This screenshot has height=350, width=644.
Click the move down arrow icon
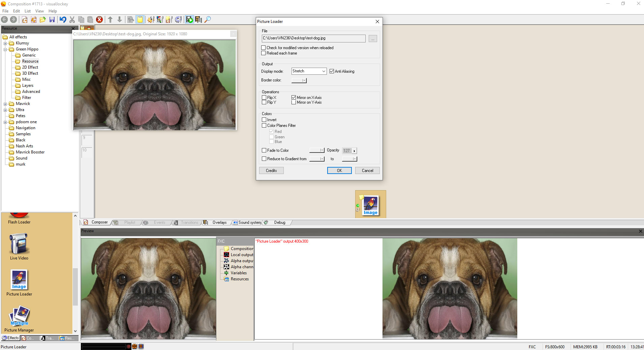coord(120,20)
